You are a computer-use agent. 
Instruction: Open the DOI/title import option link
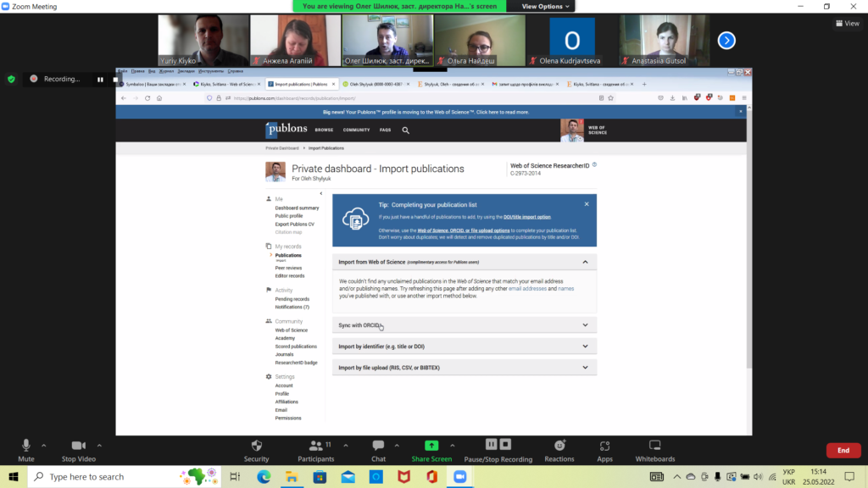(x=527, y=217)
